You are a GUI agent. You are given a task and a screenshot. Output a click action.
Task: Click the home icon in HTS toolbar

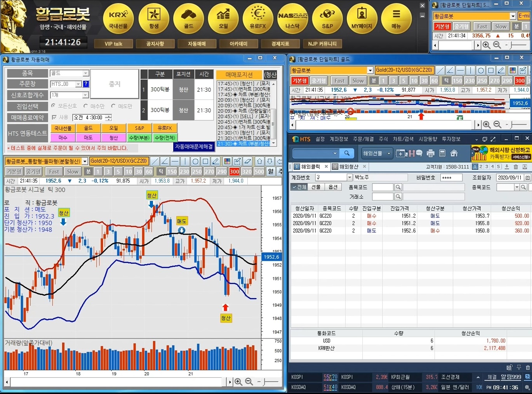tap(454, 153)
